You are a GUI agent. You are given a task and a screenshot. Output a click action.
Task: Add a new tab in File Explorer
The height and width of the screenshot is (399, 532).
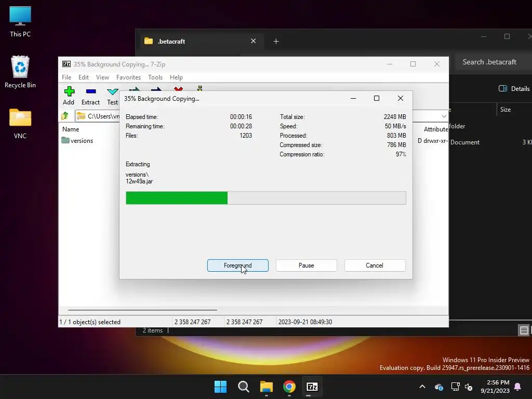pos(276,42)
